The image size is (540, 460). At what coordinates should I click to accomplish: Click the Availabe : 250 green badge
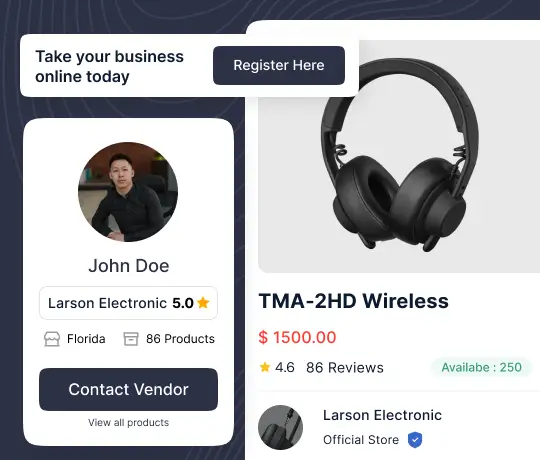(481, 367)
